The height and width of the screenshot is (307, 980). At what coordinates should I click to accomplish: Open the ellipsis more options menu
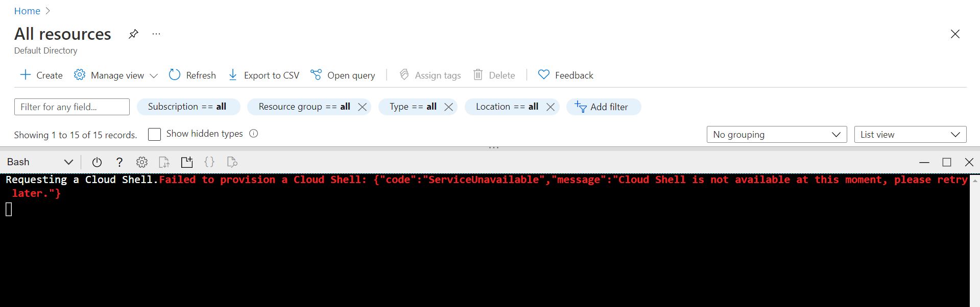pyautogui.click(x=156, y=34)
